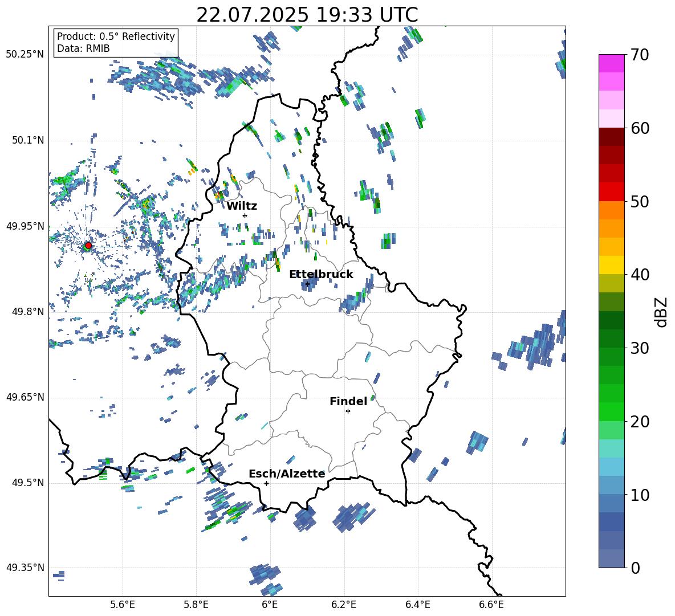Screen dimensions: 675x616
Task: Click the 50.25°N latitude label
Action: (x=25, y=55)
